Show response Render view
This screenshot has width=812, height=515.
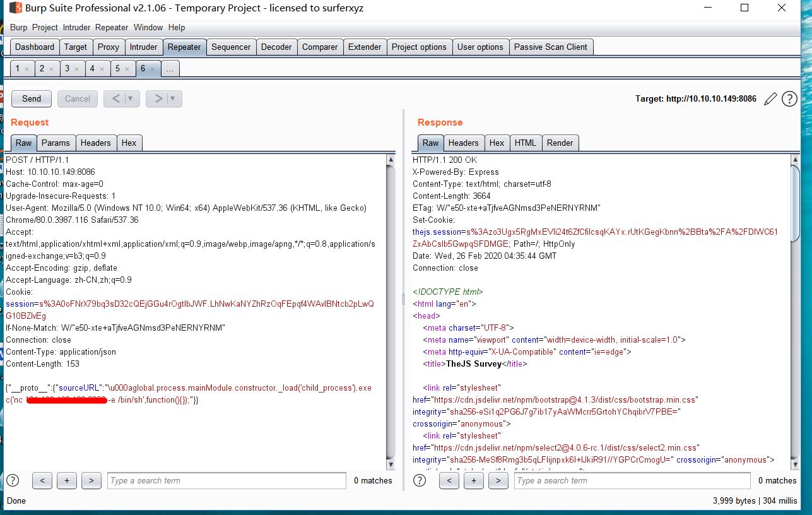tap(560, 143)
